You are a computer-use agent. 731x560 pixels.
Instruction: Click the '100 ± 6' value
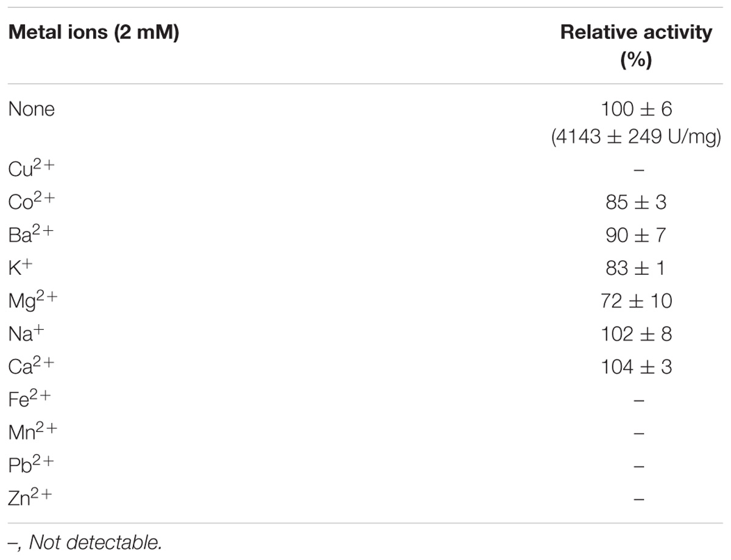coord(636,109)
